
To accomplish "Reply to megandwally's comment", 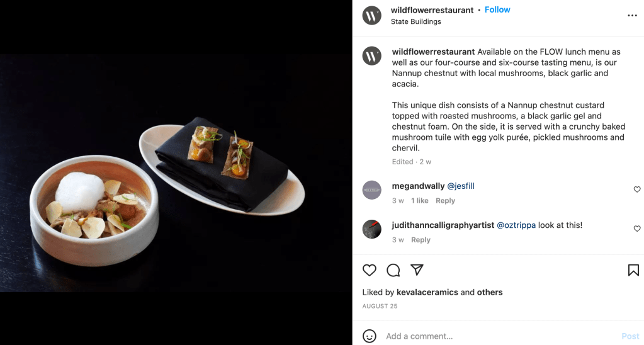I will (445, 201).
